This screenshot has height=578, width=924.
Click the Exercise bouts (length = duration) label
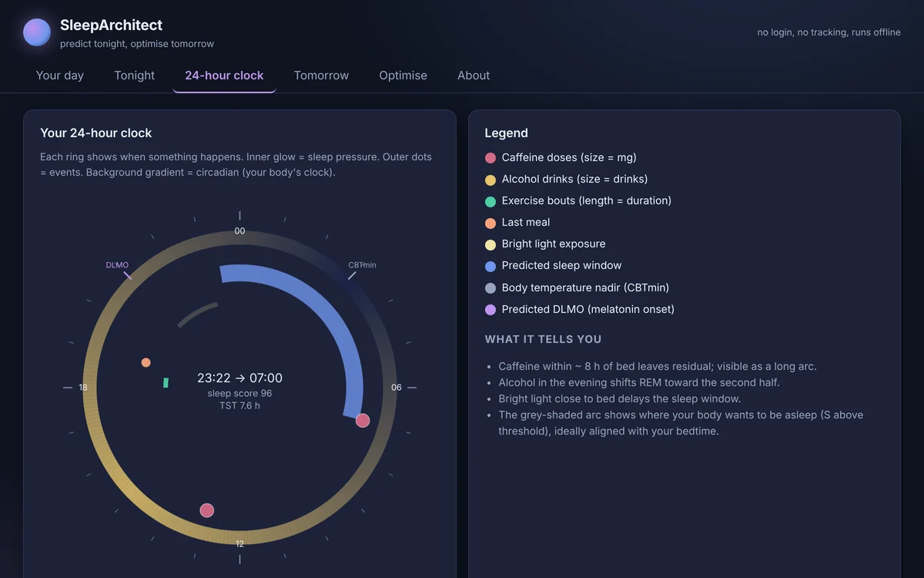pyautogui.click(x=586, y=200)
